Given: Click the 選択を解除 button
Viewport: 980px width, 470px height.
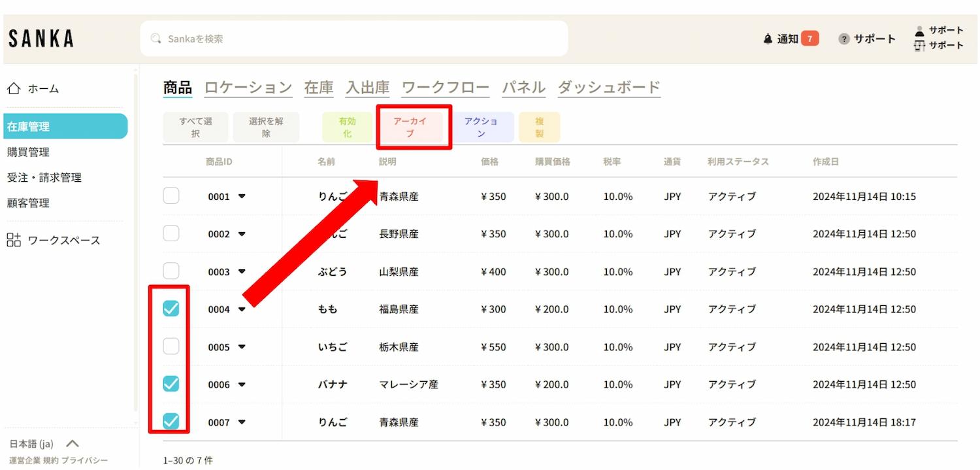Looking at the screenshot, I should click(266, 127).
